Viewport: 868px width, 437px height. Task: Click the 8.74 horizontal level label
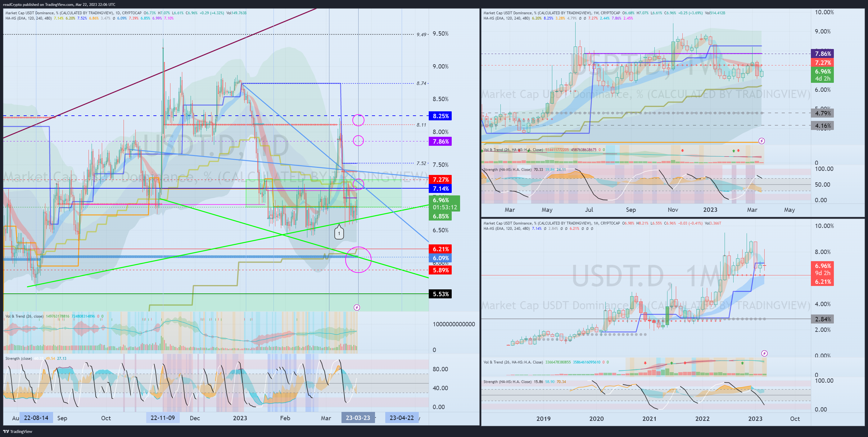pos(421,83)
